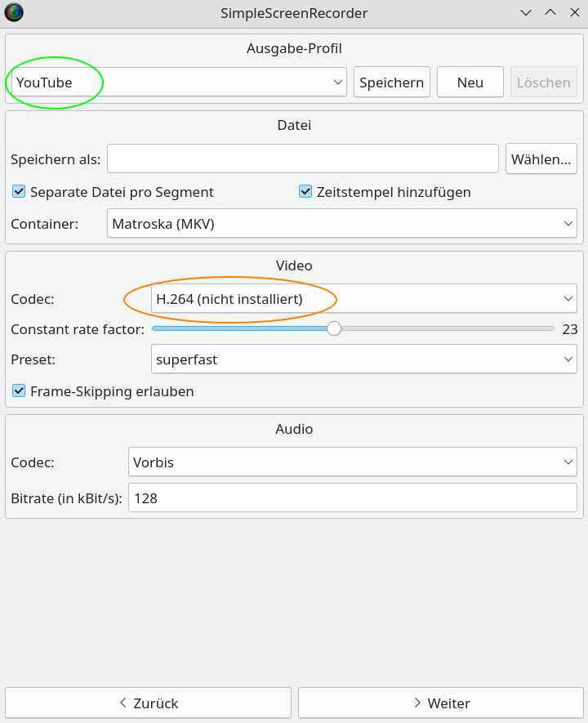Viewport: 588px width, 723px height.
Task: Click the Video section heading
Action: pyautogui.click(x=294, y=266)
